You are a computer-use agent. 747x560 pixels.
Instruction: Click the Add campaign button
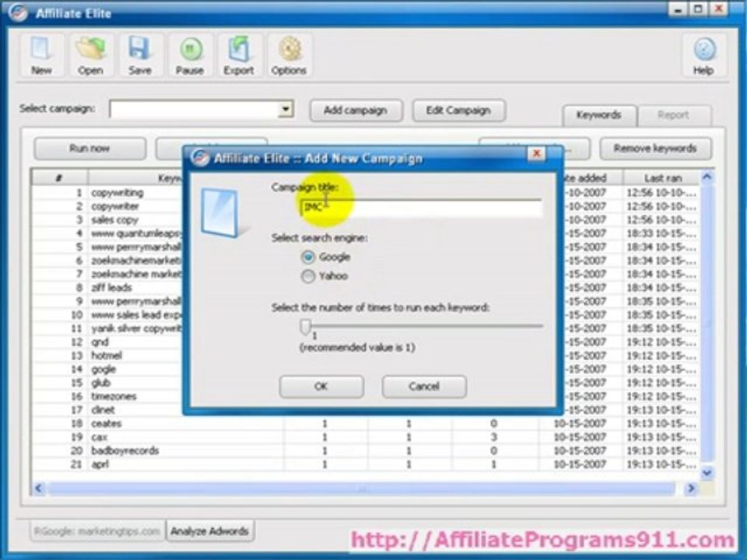point(356,110)
